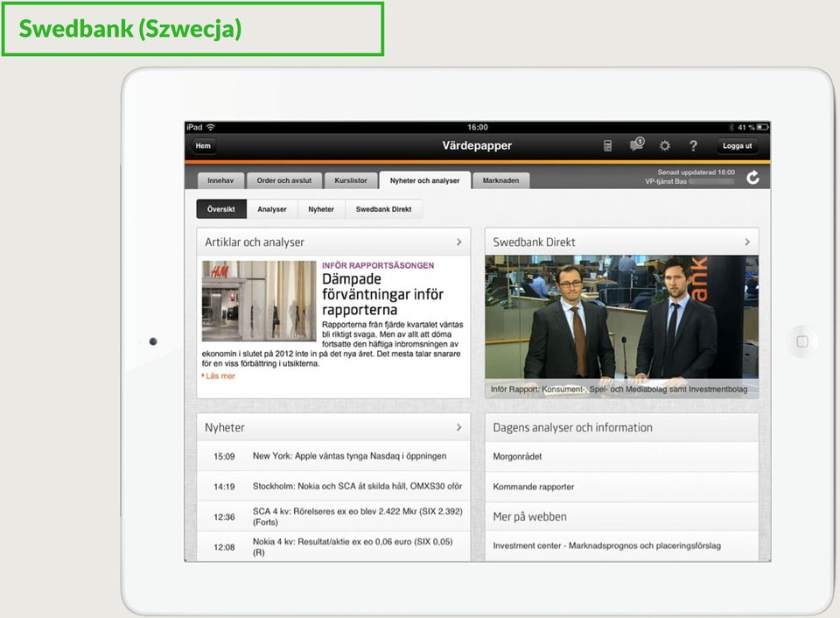Tap the 15:09 news timestamp
This screenshot has width=840, height=618.
click(x=224, y=457)
